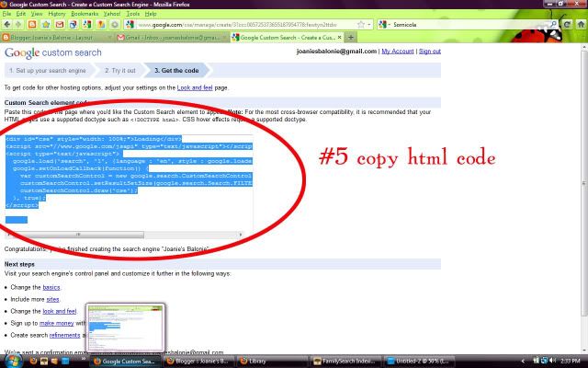Click the Sign out link
This screenshot has width=588, height=368.
430,52
